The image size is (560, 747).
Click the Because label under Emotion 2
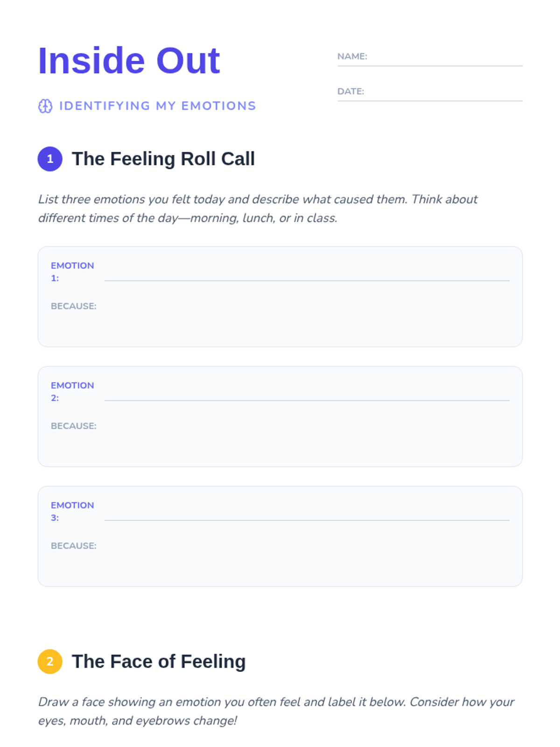[x=74, y=426]
